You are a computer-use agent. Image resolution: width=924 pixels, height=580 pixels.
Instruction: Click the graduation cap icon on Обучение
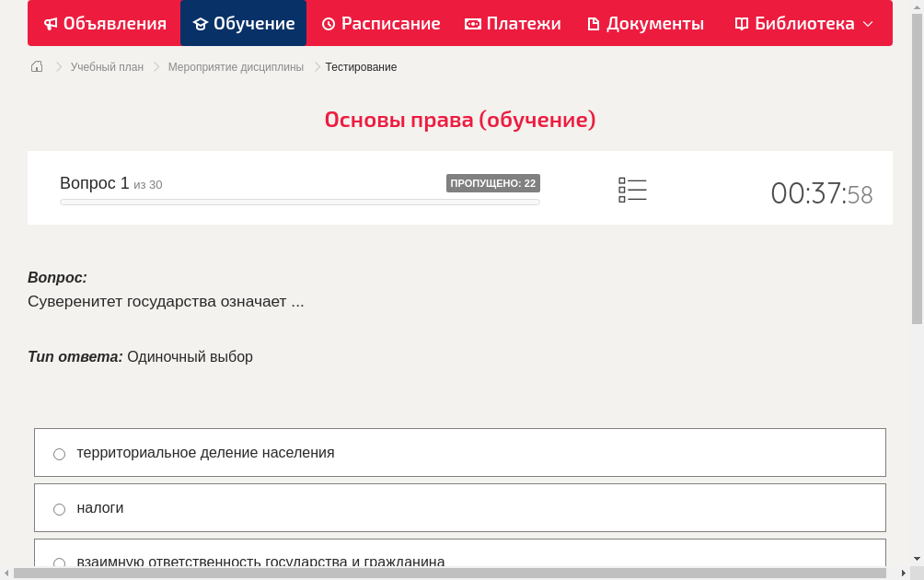point(200,23)
